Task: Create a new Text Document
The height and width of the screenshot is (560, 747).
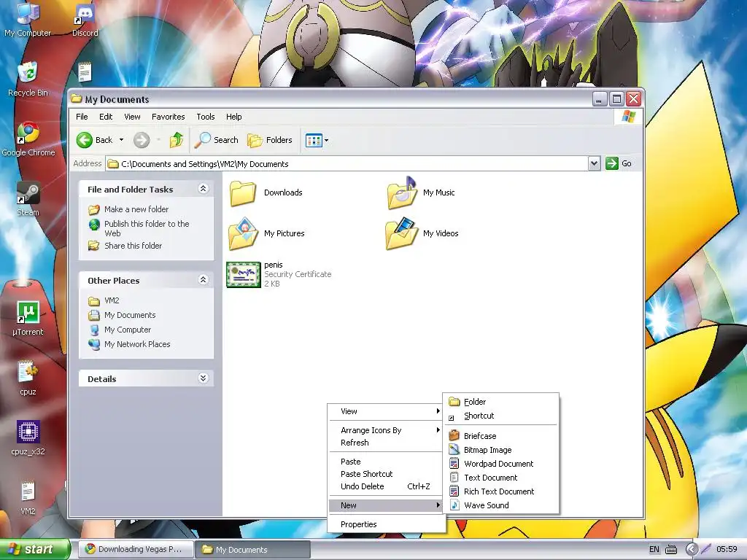Action: 500,478
